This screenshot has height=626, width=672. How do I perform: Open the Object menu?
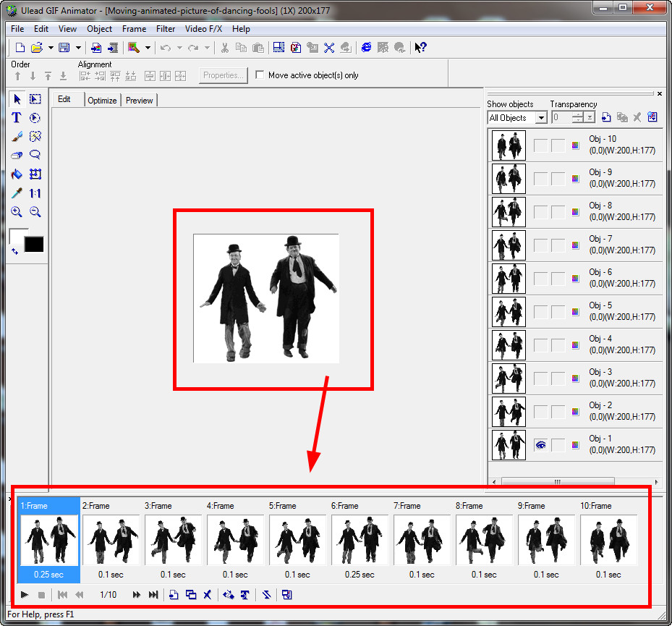pos(99,29)
